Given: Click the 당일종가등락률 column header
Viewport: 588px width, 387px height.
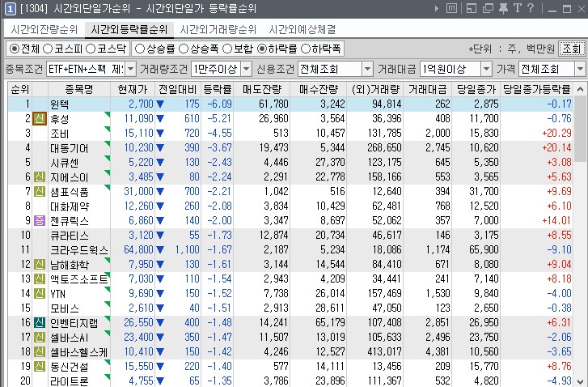Looking at the screenshot, I should coord(536,89).
